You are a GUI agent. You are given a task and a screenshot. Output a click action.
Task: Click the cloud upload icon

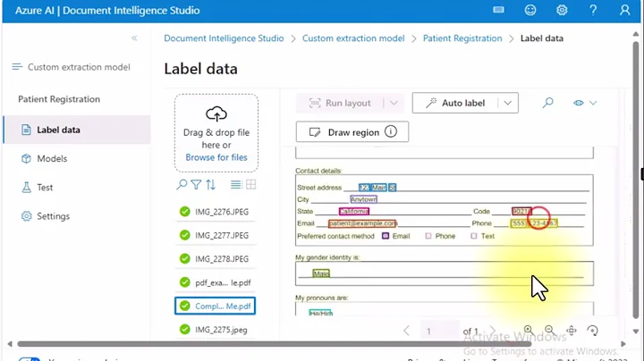tap(216, 114)
